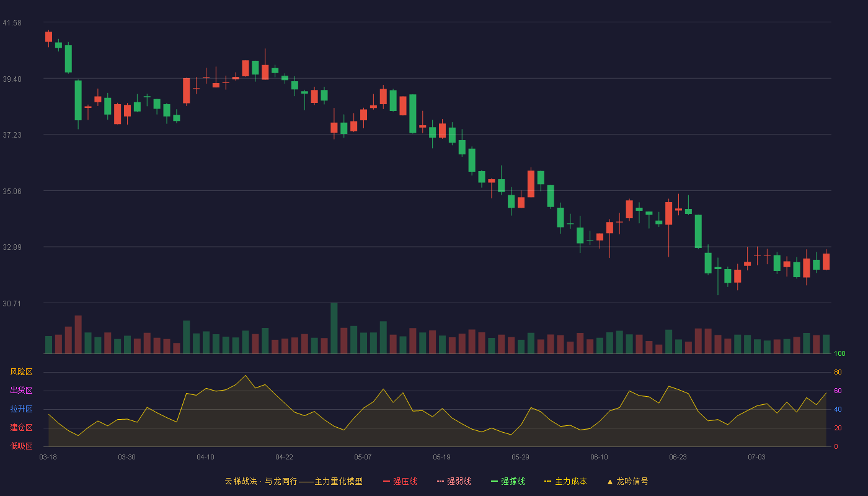The height and width of the screenshot is (496, 868).
Task: Click the green 100 indicator scale value
Action: (x=839, y=354)
